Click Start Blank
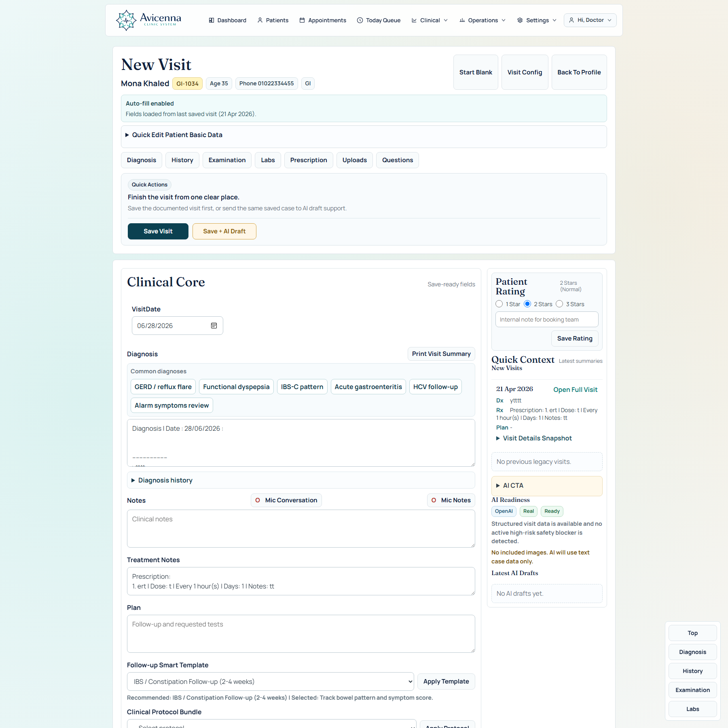728x728 pixels. click(x=476, y=72)
